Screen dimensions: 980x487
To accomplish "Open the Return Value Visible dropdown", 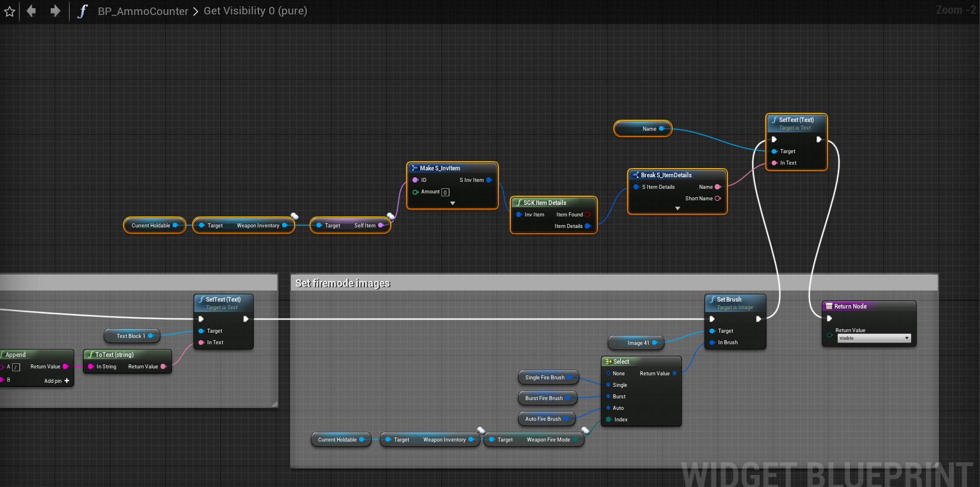I will coord(874,338).
